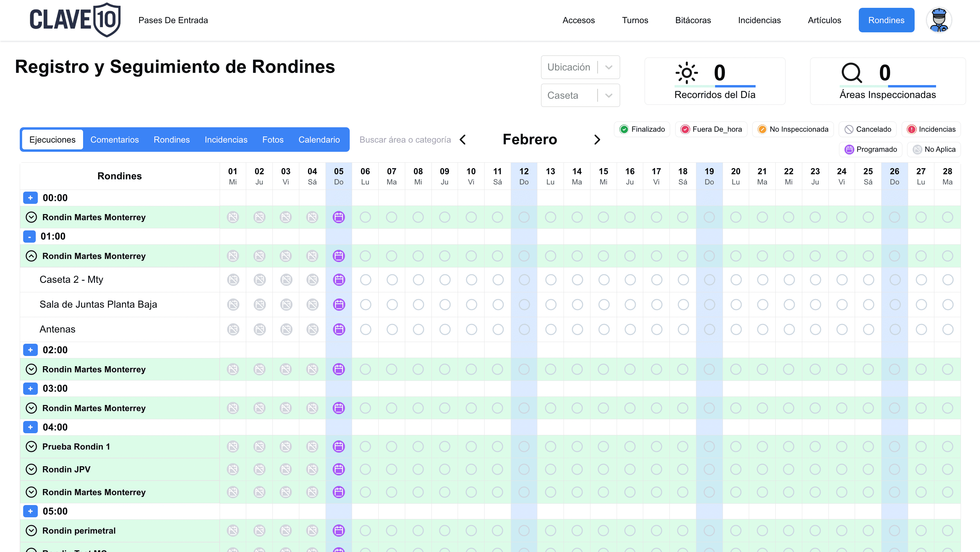Click the magnifier icon for Áreas Inspeccionadas
The image size is (980, 552).
tap(851, 72)
